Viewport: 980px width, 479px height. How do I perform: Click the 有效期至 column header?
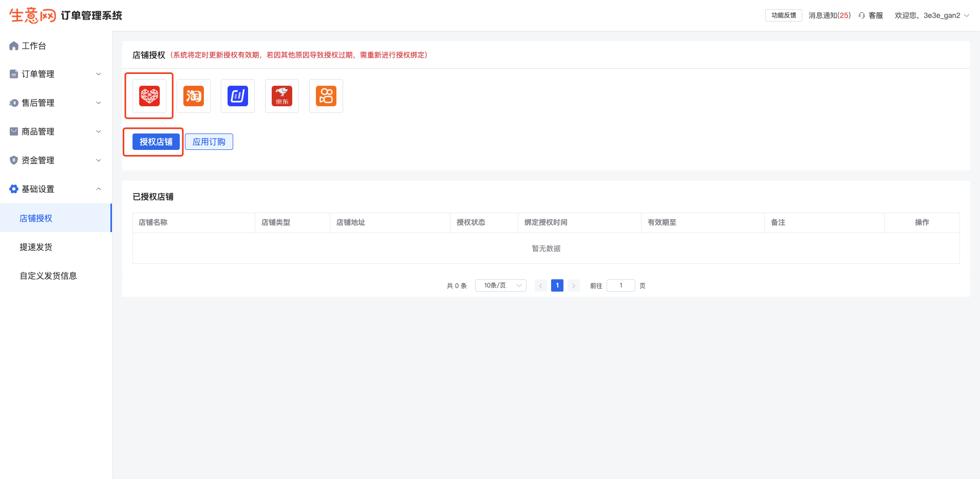(662, 222)
